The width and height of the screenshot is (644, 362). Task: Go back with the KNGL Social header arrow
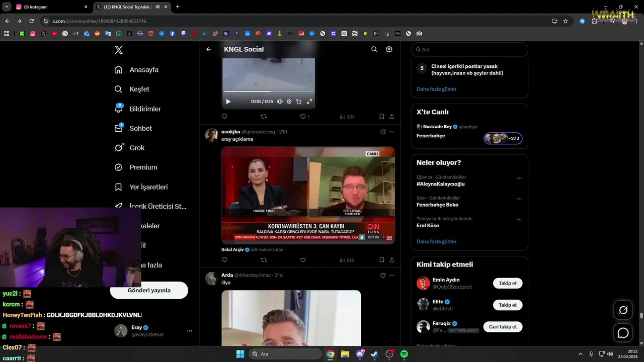(209, 49)
